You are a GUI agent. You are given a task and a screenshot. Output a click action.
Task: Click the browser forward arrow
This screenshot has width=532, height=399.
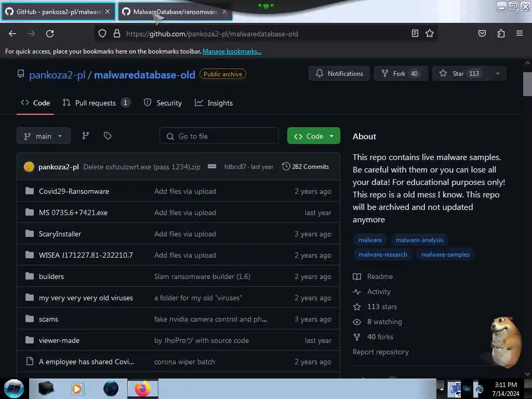click(31, 34)
